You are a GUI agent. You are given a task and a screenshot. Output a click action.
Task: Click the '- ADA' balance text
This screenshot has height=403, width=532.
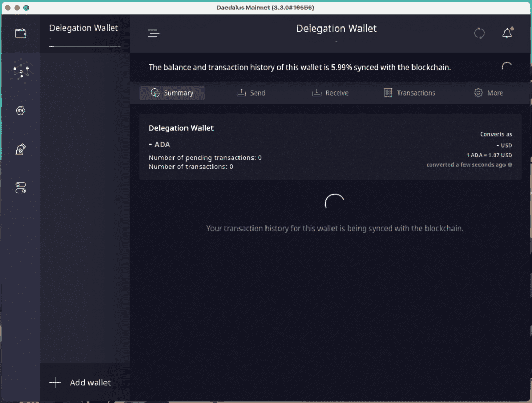pos(159,144)
